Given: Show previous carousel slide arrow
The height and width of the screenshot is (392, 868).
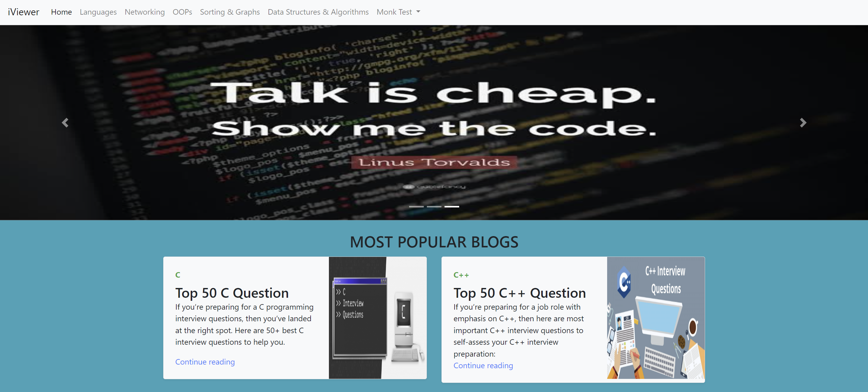Looking at the screenshot, I should (x=65, y=123).
